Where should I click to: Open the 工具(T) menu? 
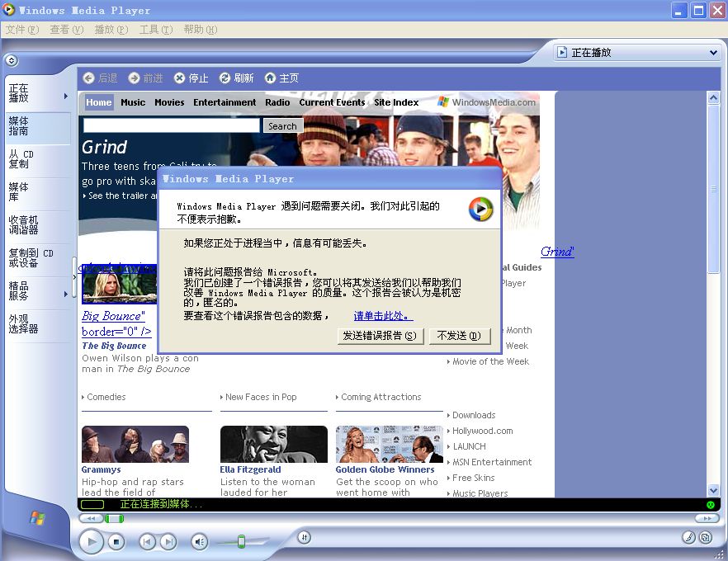(156, 30)
